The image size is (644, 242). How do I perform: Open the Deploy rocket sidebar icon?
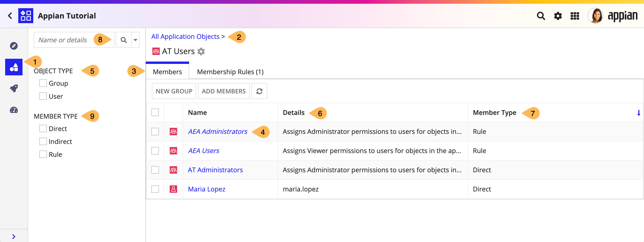[x=14, y=88]
